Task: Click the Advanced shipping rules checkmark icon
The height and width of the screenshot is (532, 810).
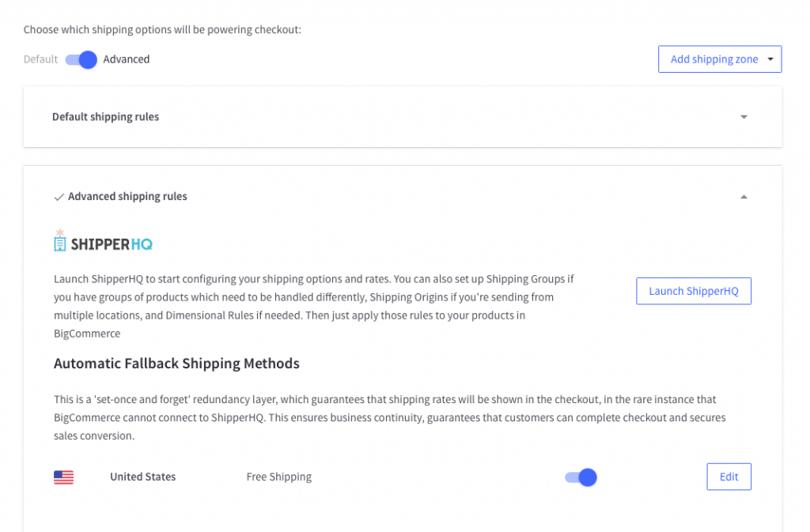Action: [x=59, y=197]
